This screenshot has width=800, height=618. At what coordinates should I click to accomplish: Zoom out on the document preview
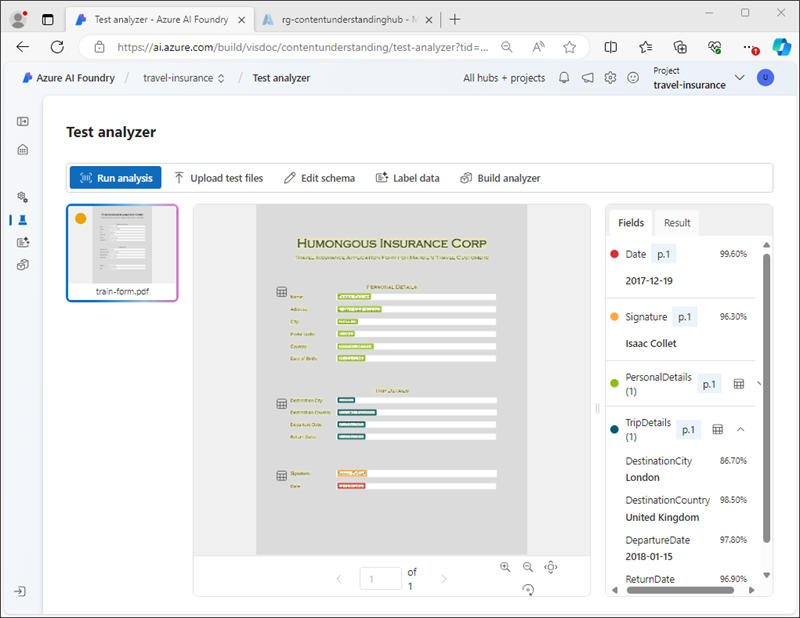point(528,567)
